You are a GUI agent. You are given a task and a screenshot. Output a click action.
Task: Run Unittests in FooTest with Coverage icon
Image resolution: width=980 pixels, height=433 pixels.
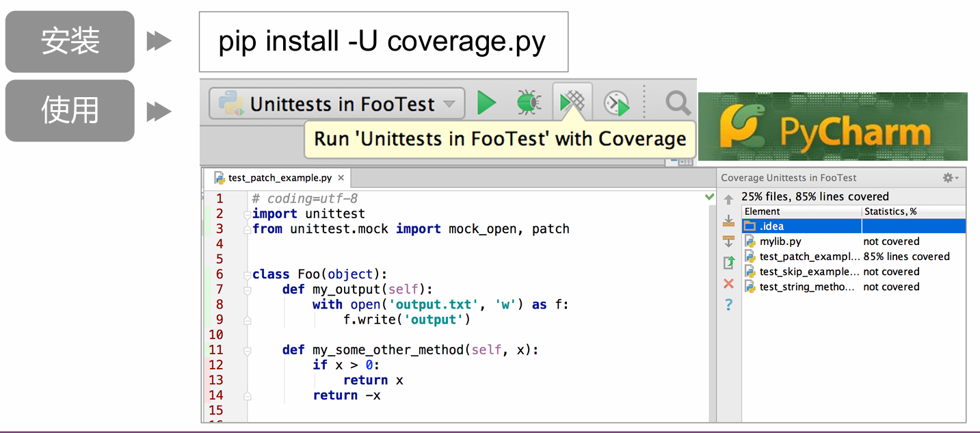(572, 103)
